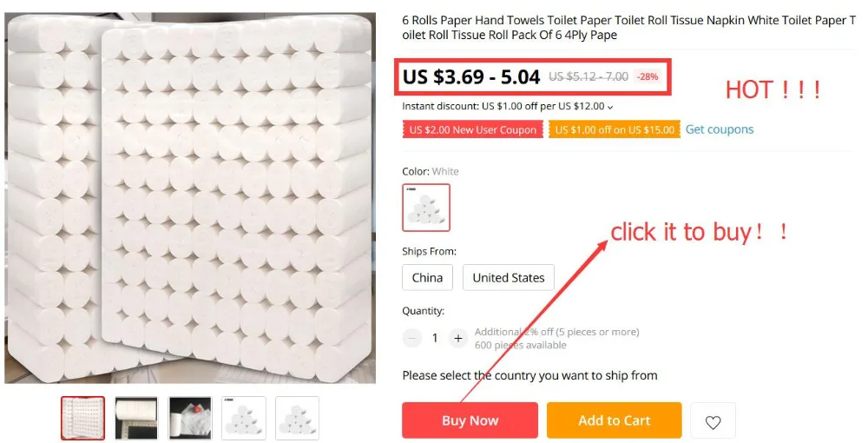Viewport: 868px width, 443px height.
Task: Choose the White color swatch
Action: [x=426, y=208]
